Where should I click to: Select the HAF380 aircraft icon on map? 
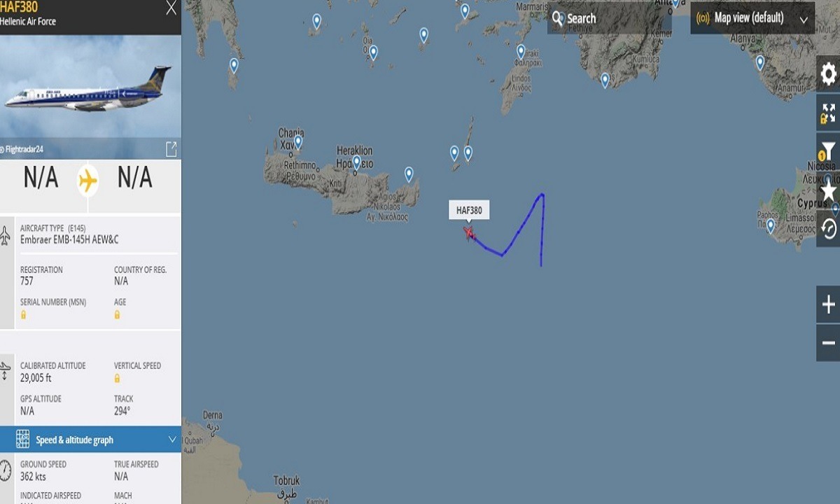click(x=468, y=232)
